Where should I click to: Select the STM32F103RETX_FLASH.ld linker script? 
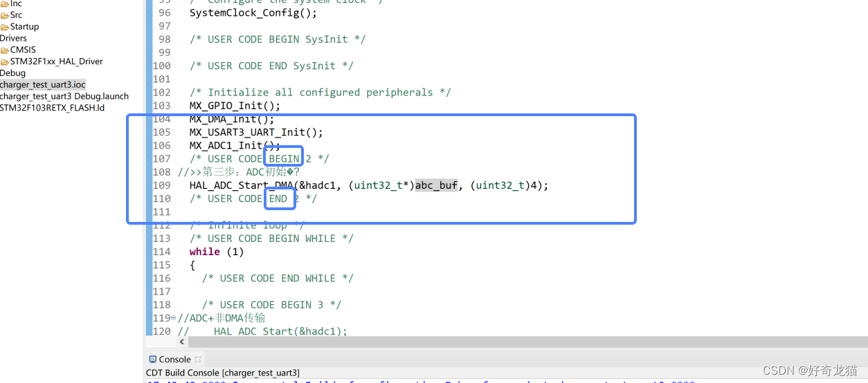tap(53, 108)
